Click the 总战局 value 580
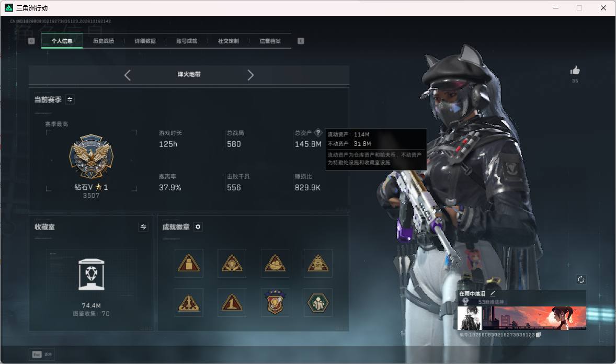Image resolution: width=616 pixels, height=364 pixels. coord(234,144)
